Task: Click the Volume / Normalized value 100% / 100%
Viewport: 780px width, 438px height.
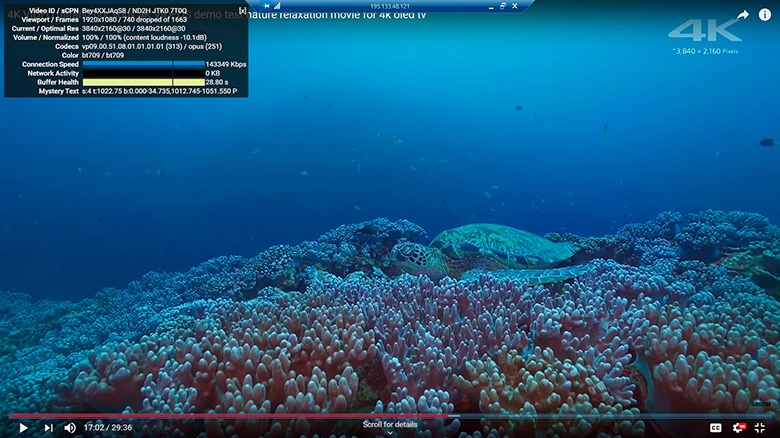Action: pyautogui.click(x=144, y=37)
